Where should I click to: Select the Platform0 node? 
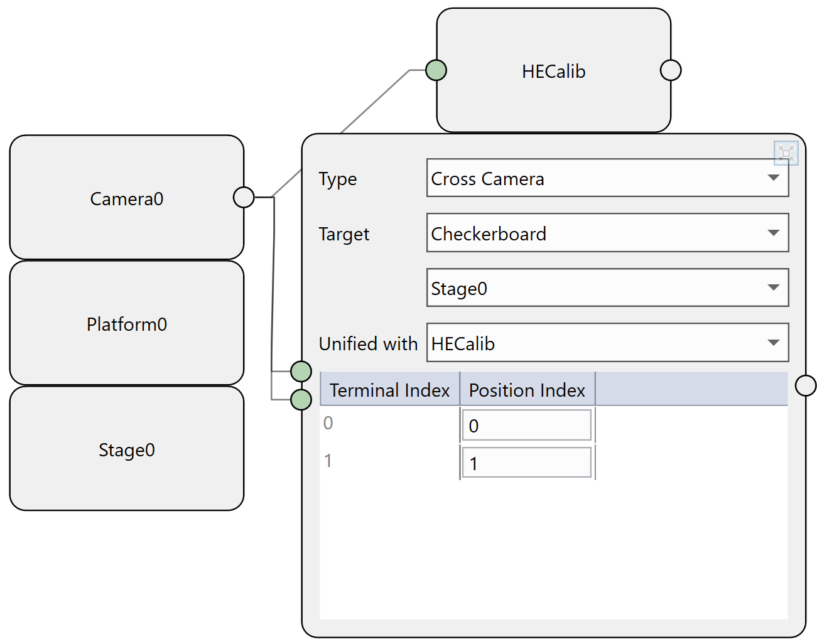tap(126, 324)
